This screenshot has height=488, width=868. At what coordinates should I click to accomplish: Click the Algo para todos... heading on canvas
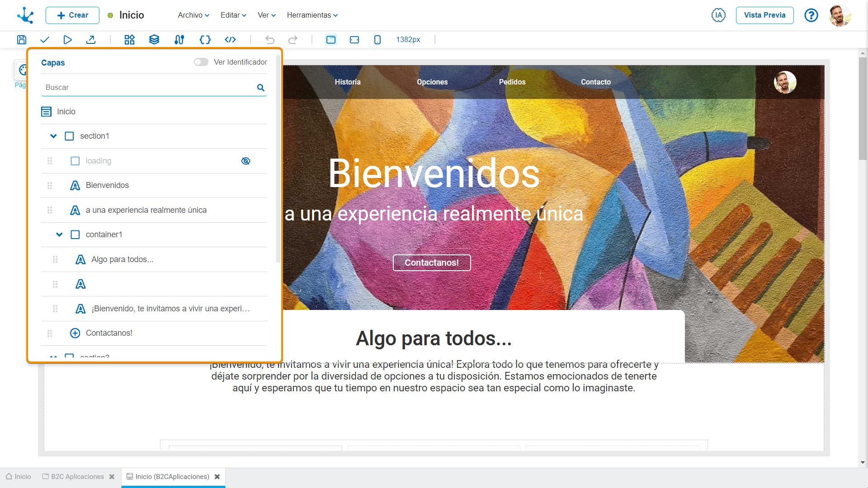[x=434, y=338]
